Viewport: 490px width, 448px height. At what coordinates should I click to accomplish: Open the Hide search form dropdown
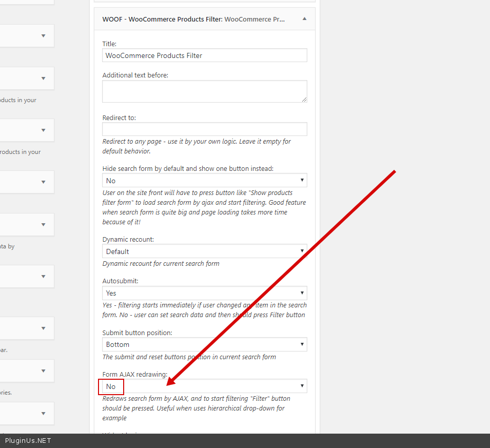(x=204, y=181)
